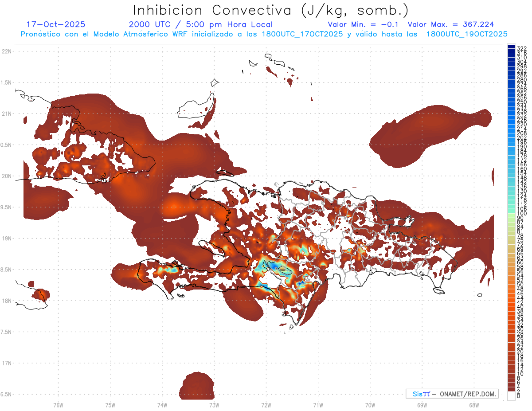Click the "74W" longitude label
This screenshot has height=411, width=532.
click(x=162, y=405)
